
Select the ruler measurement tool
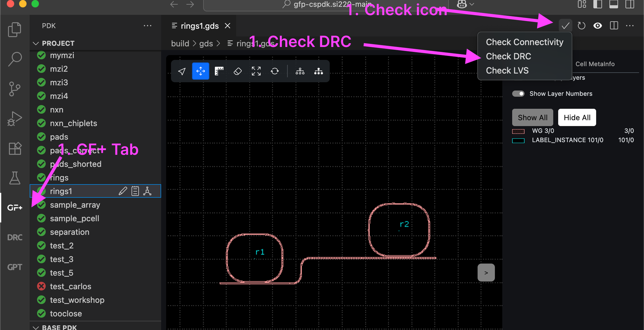coord(219,71)
